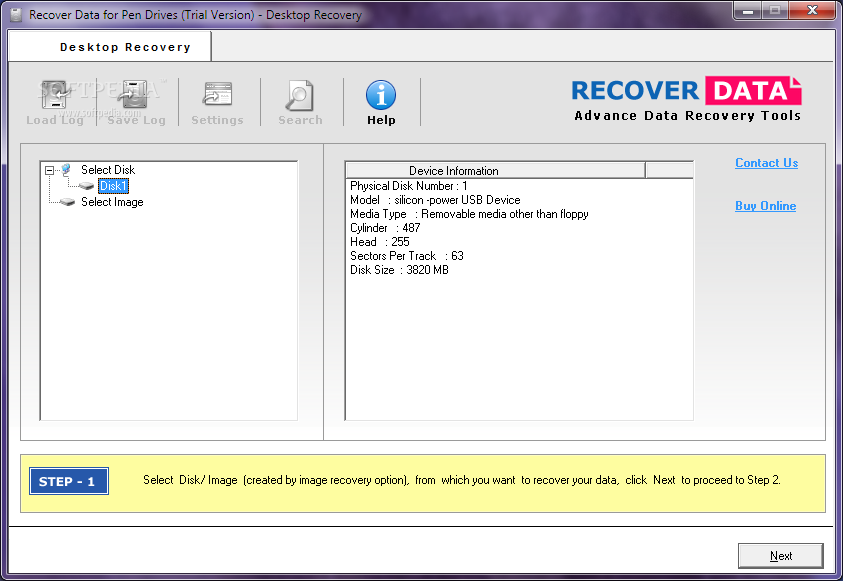Click the Select Disk tree label
Screen dimensions: 843x581
pos(108,170)
